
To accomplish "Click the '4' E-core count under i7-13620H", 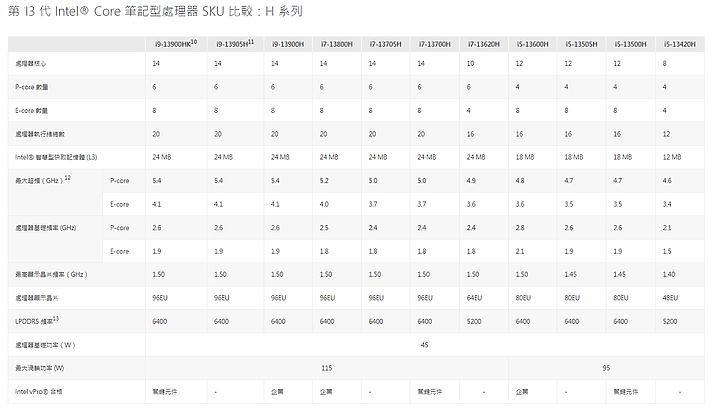I will click(468, 111).
